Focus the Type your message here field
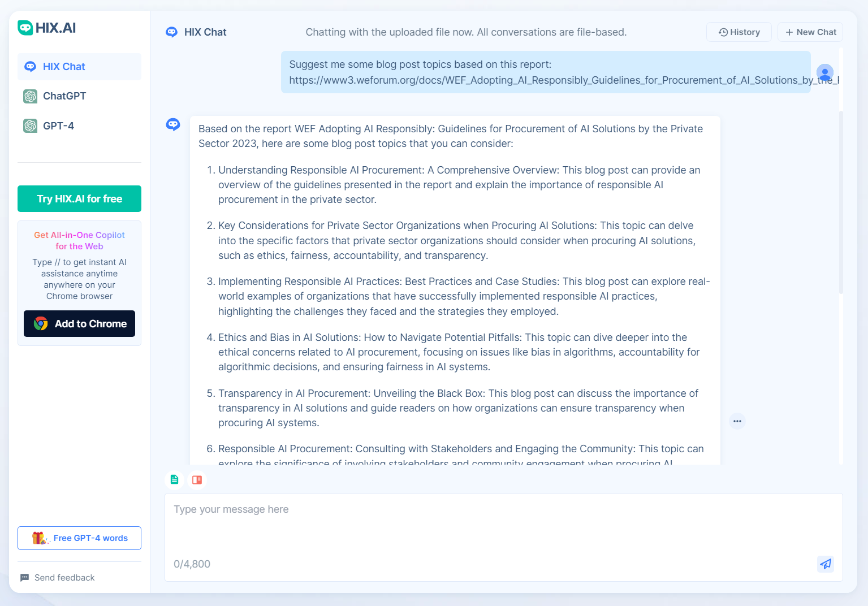This screenshot has height=606, width=868. (x=503, y=526)
